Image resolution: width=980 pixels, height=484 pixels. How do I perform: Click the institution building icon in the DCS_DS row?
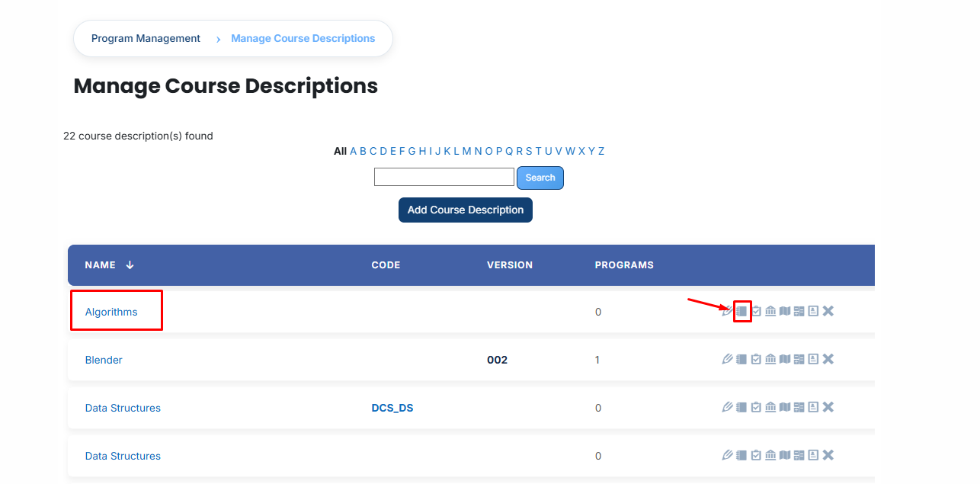tap(770, 407)
